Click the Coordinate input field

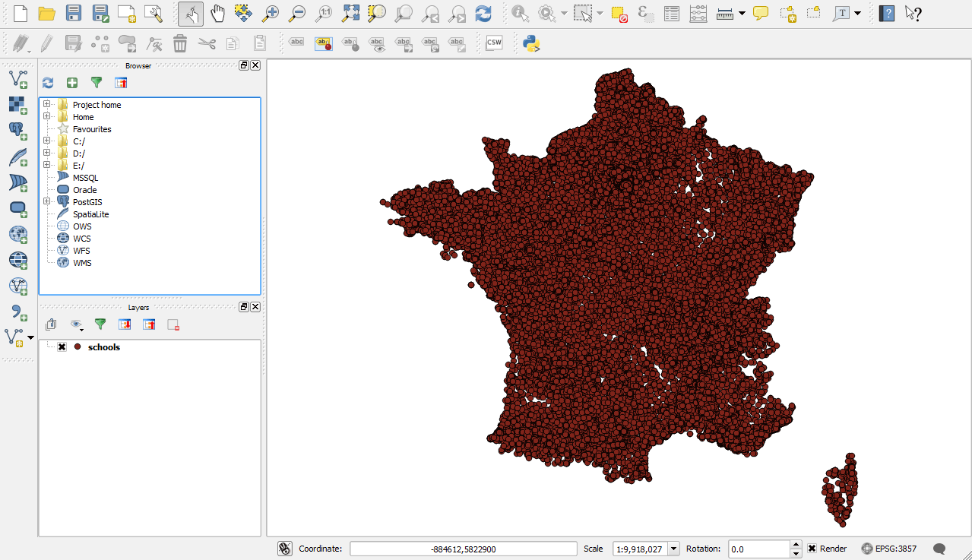[463, 549]
